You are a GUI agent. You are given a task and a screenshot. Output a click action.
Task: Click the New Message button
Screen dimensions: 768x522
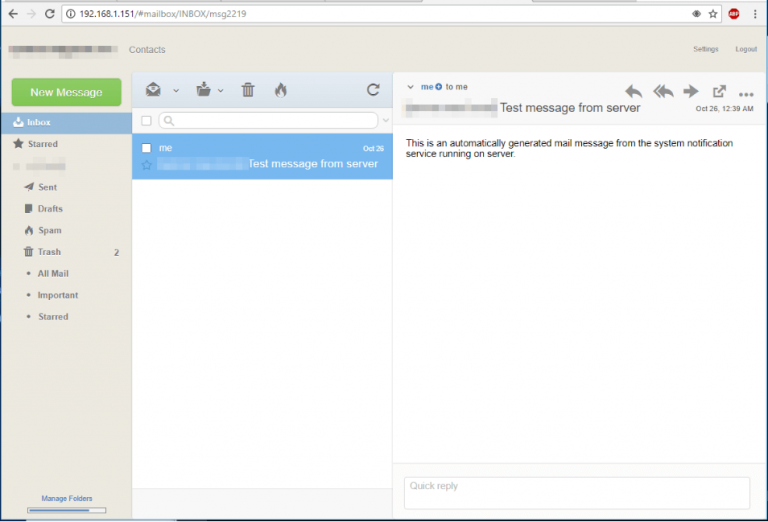pyautogui.click(x=67, y=92)
